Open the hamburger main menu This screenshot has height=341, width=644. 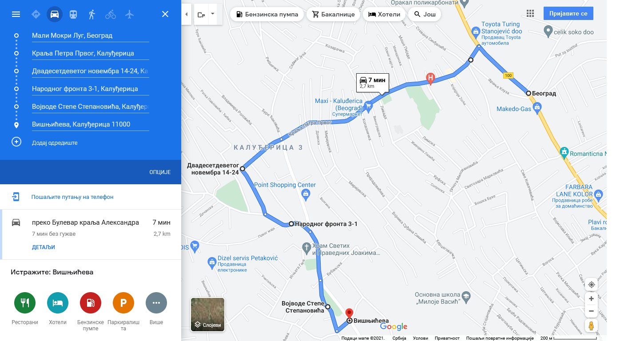pos(16,14)
